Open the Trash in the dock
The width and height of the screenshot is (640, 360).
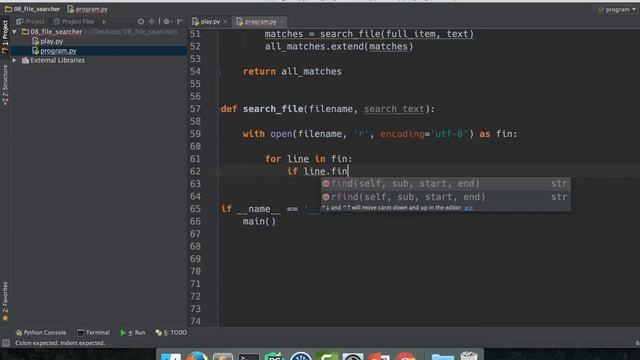(469, 356)
